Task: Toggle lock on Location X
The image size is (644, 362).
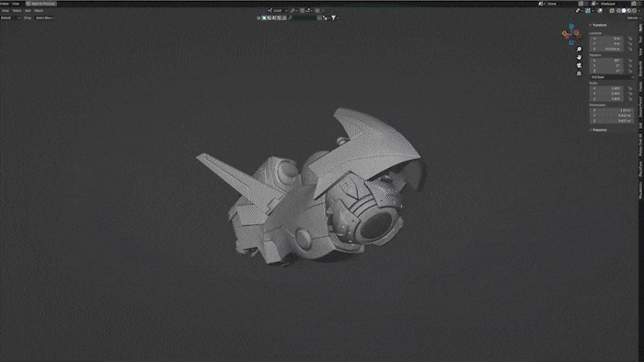Action: pos(630,39)
